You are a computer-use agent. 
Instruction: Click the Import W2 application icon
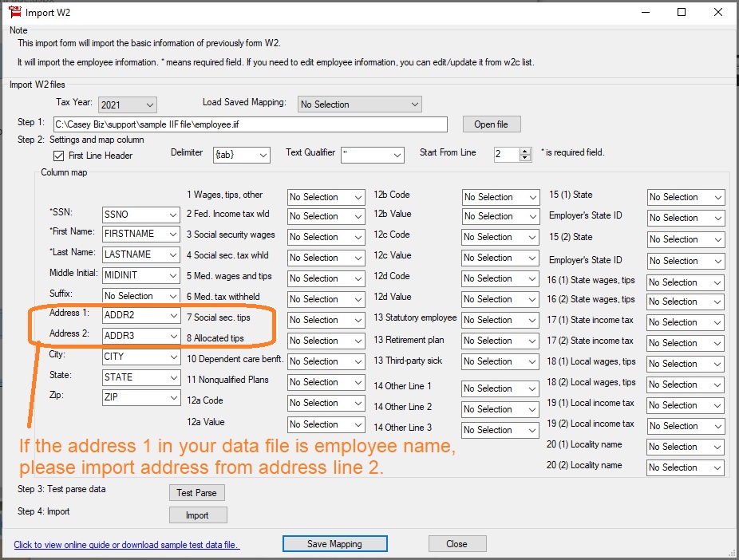click(13, 13)
